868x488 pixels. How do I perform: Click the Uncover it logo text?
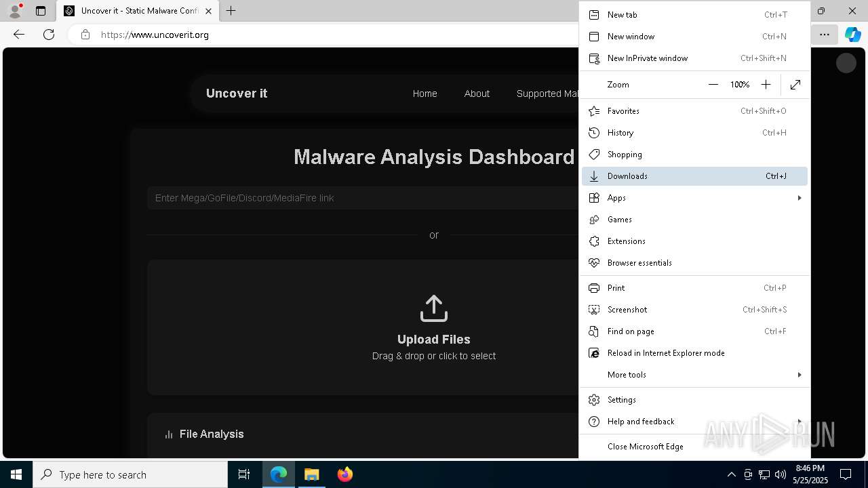237,94
